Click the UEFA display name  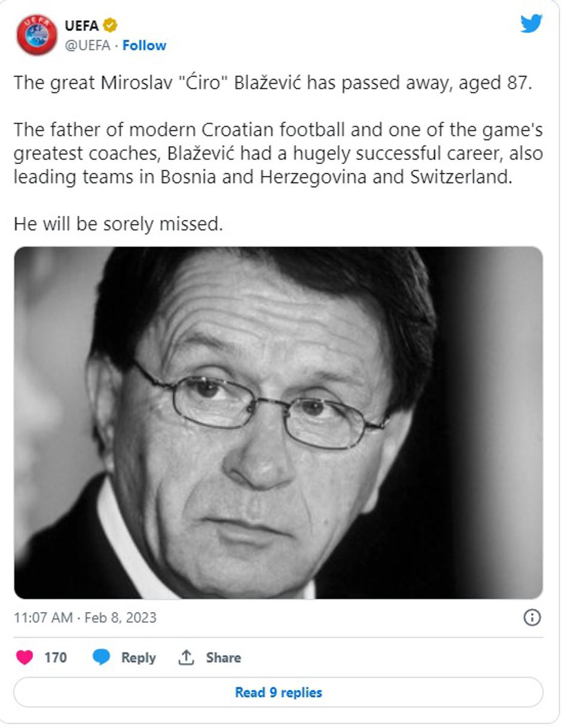pos(82,25)
